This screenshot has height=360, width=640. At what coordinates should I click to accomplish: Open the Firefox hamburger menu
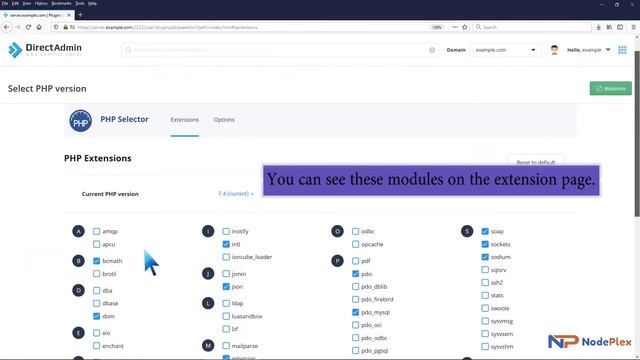[x=633, y=27]
